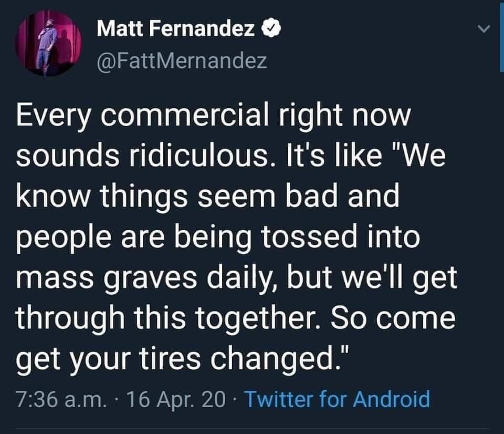
Task: Click 'people are being tossed into' line
Action: [218, 236]
